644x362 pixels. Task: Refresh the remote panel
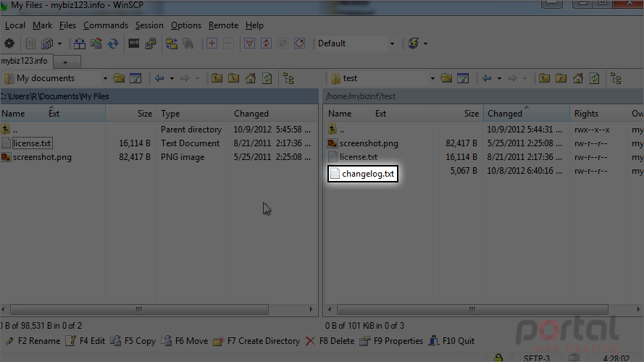pyautogui.click(x=595, y=78)
